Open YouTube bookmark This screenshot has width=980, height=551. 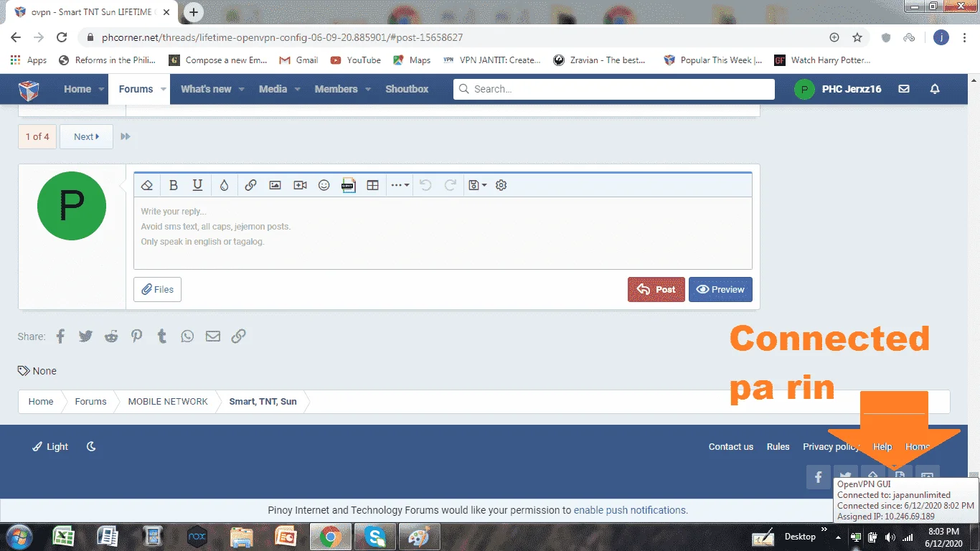click(356, 60)
